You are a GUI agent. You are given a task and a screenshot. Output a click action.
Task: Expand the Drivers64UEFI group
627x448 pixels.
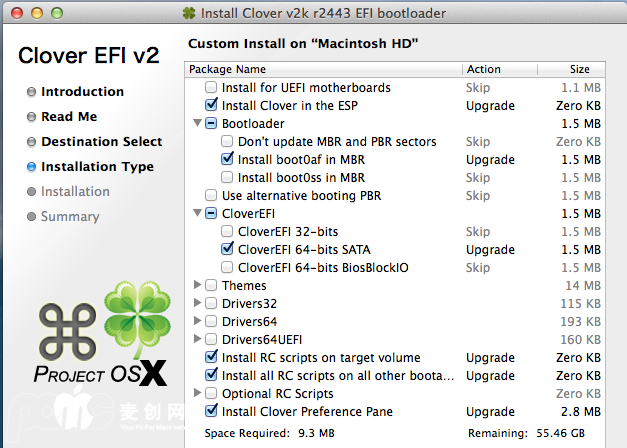(196, 340)
